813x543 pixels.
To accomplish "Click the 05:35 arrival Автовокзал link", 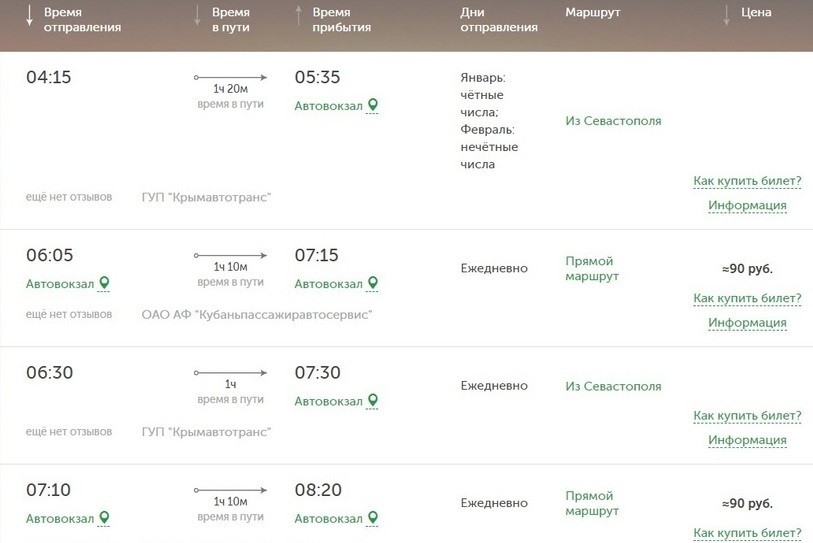I will pos(328,105).
